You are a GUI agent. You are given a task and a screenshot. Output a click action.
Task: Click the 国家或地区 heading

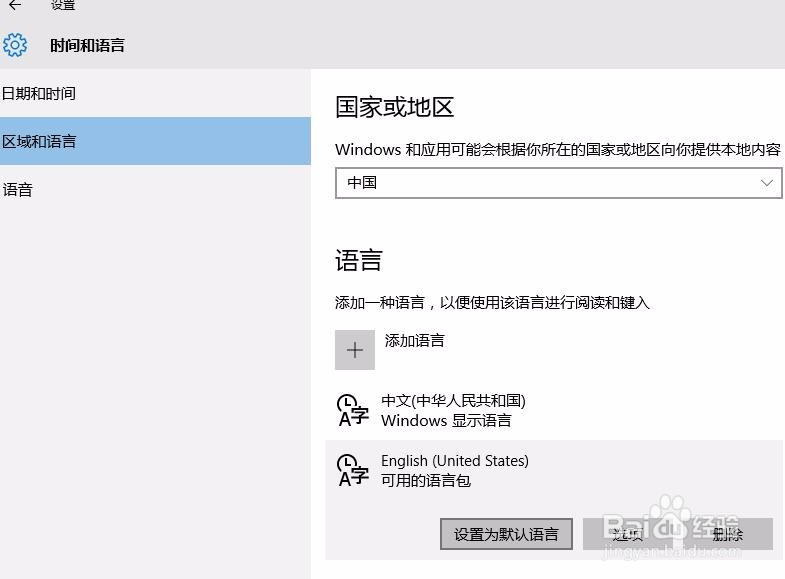395,107
